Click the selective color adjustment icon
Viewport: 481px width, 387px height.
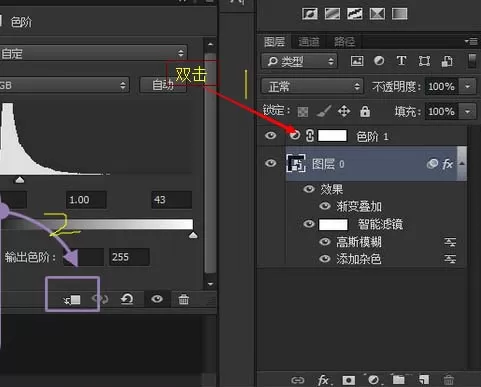coord(377,14)
